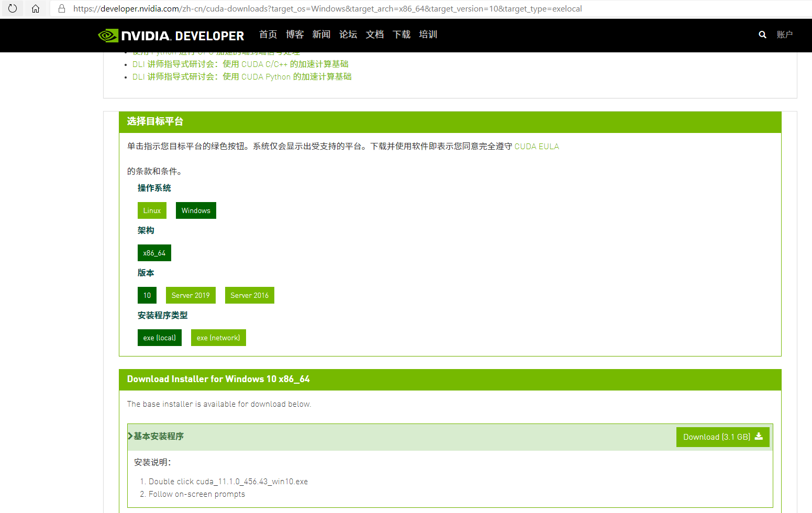This screenshot has width=812, height=513.
Task: Click the 账户 account link
Action: 785,35
